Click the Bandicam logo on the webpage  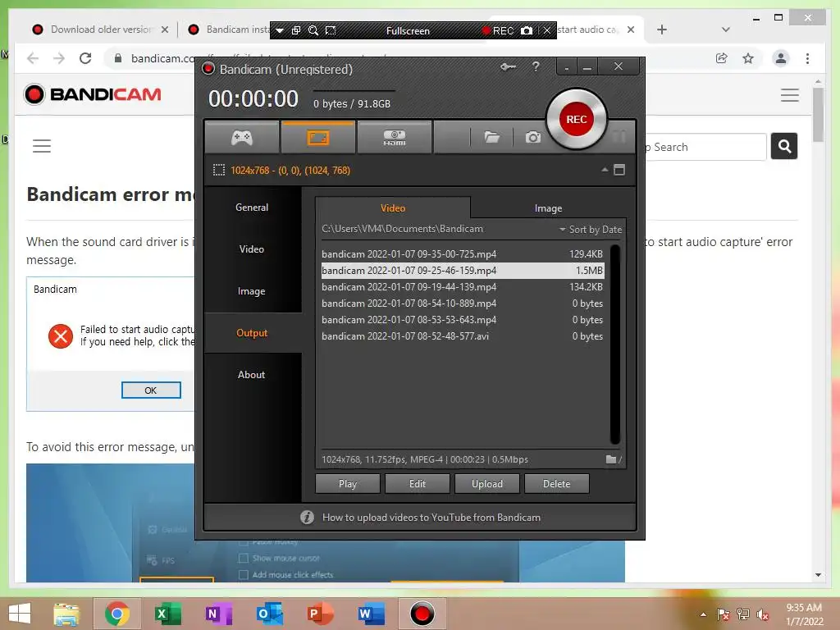tap(93, 94)
